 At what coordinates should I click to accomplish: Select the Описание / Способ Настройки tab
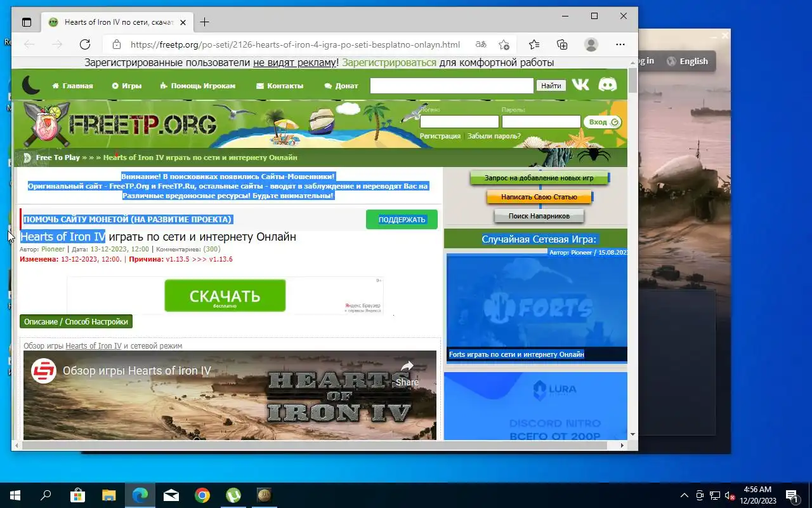click(x=76, y=321)
